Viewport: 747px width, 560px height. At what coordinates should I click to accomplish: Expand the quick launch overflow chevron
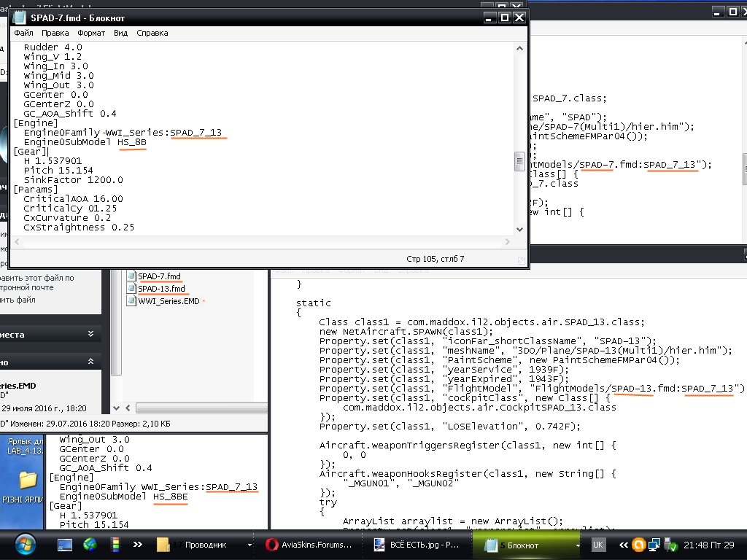(x=137, y=545)
